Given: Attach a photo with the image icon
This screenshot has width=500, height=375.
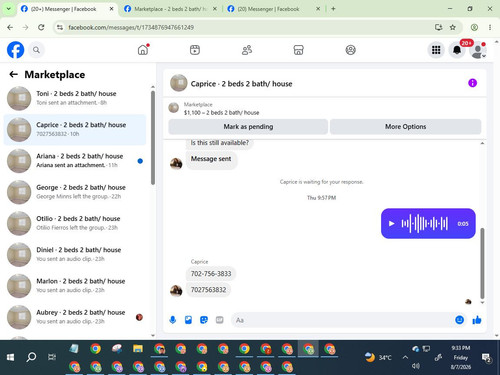Looking at the screenshot, I should [188, 320].
